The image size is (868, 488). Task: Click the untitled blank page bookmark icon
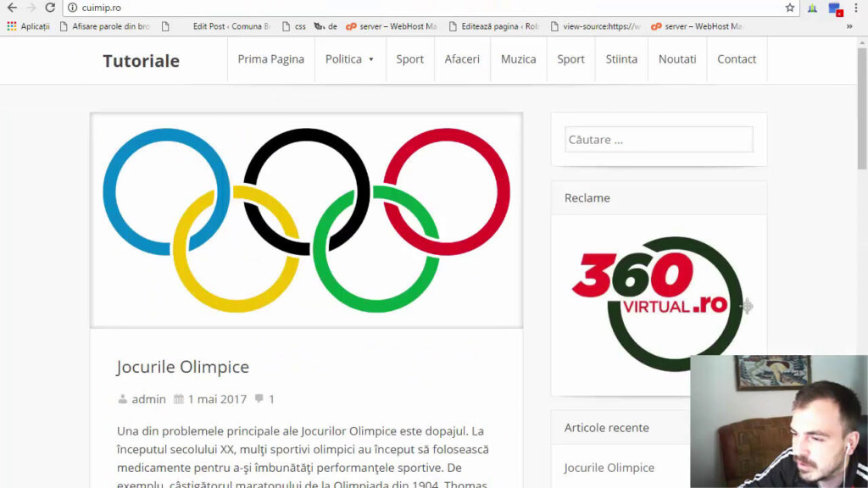pos(165,26)
